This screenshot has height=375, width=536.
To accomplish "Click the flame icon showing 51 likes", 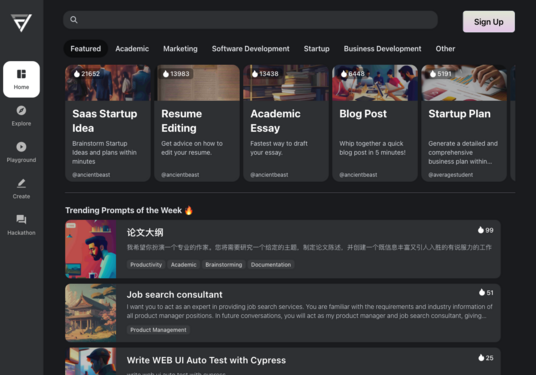I will point(482,292).
